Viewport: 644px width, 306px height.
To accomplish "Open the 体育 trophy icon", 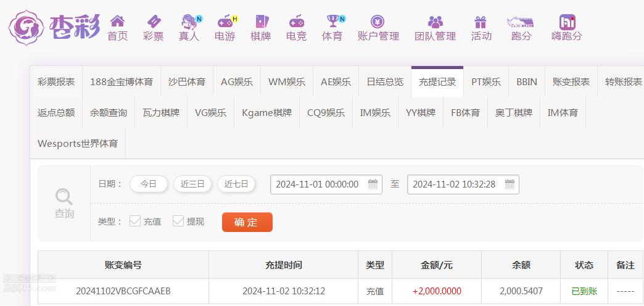I will coord(332,21).
